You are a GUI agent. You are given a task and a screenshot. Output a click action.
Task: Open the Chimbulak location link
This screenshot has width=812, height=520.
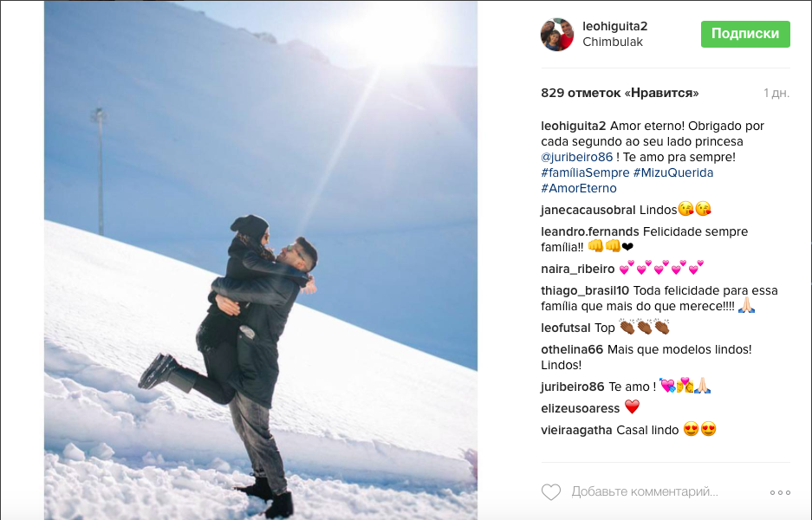point(613,42)
